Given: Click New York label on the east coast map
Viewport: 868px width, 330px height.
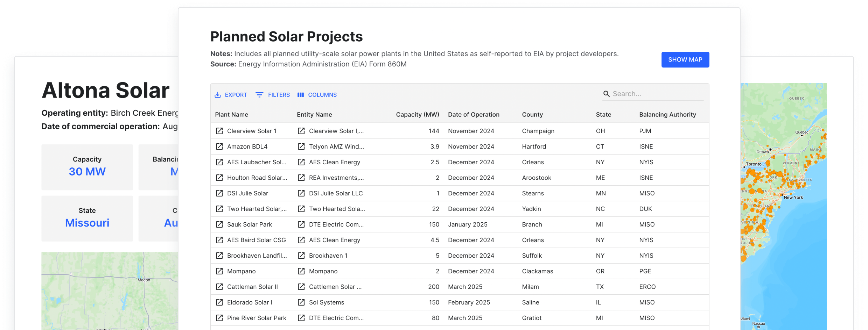Looking at the screenshot, I should pyautogui.click(x=793, y=198).
